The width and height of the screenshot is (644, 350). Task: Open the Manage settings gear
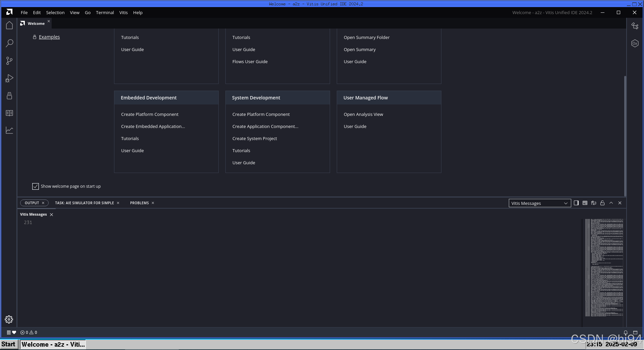pyautogui.click(x=9, y=319)
